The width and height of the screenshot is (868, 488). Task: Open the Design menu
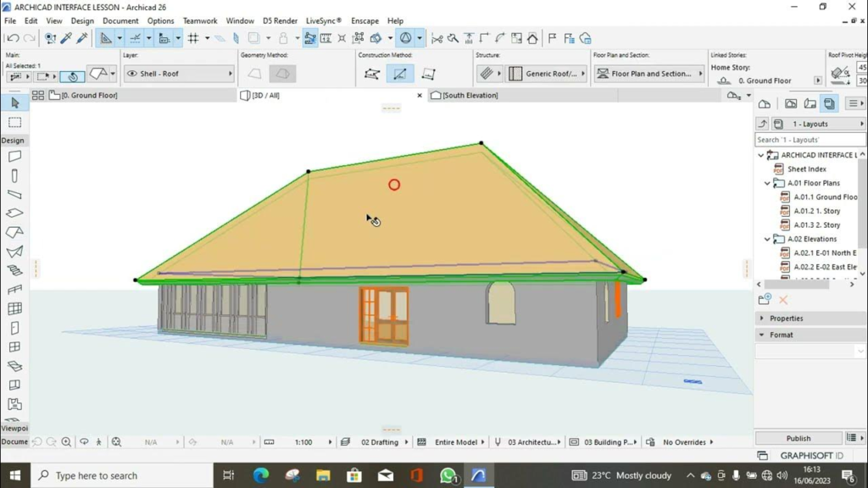[x=82, y=21]
